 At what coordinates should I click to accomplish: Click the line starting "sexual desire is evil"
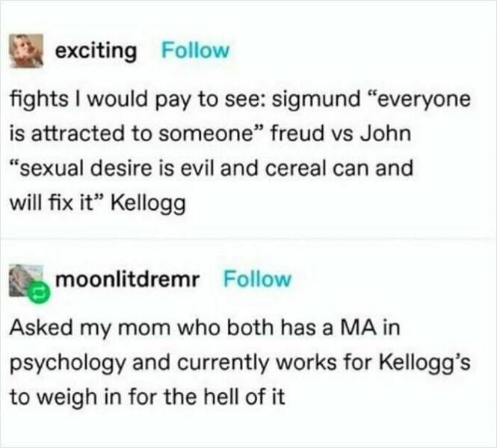coord(212,168)
